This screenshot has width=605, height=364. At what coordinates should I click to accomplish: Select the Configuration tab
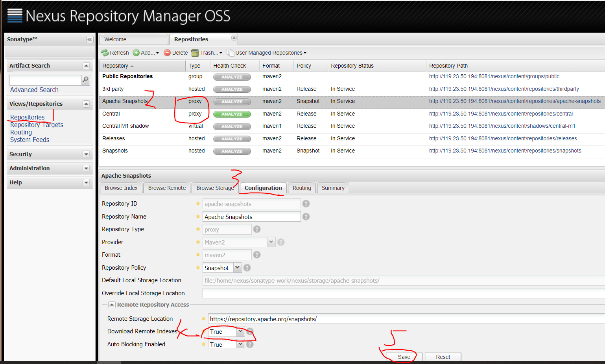coord(263,188)
